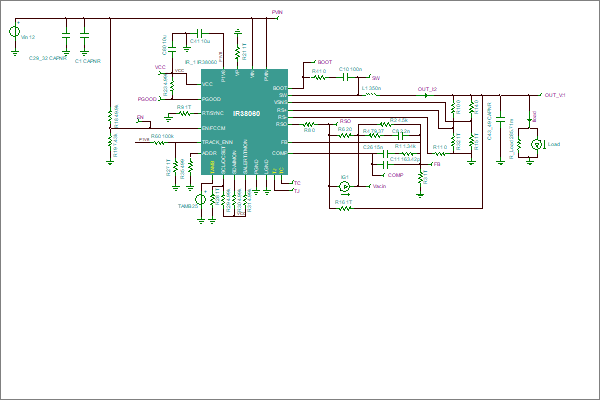Click the purple EN net label
The width and height of the screenshot is (600, 400).
[140, 117]
